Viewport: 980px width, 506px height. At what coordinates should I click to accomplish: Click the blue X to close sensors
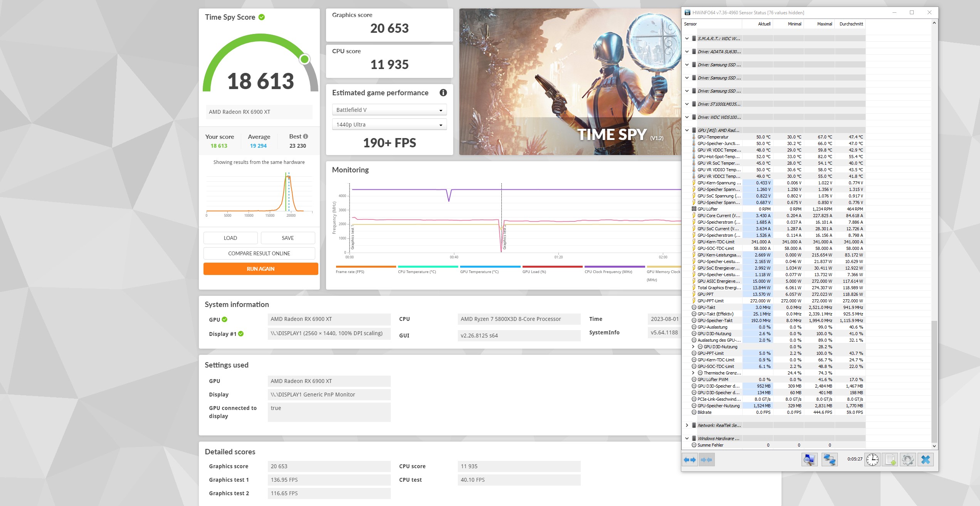[926, 460]
